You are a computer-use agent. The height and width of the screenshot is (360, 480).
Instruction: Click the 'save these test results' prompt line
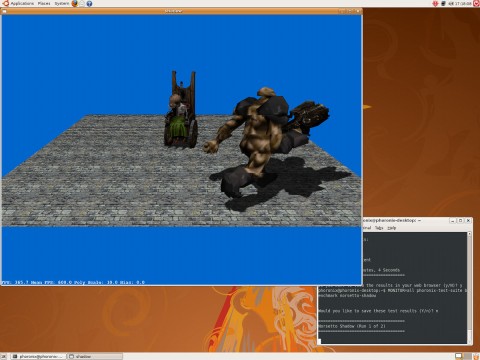point(378,311)
